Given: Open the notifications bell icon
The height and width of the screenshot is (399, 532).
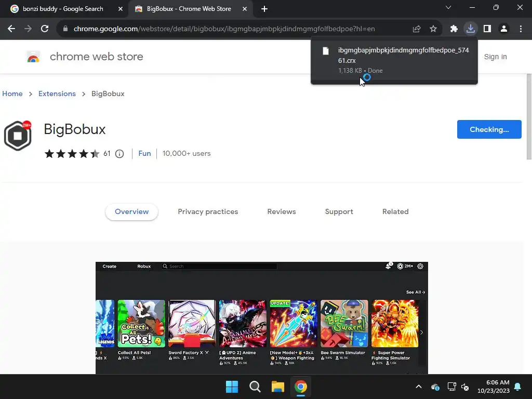Looking at the screenshot, I should (518, 387).
